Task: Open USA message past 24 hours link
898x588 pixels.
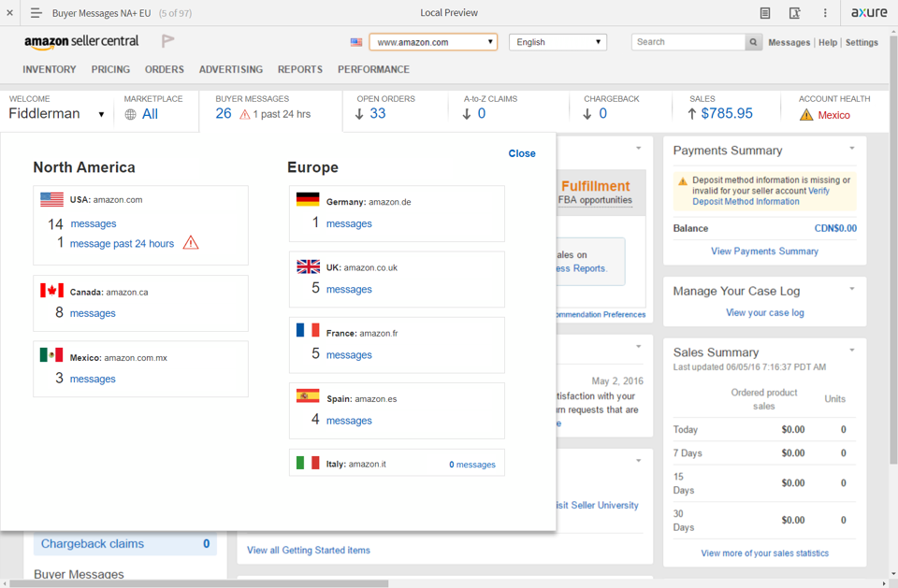Action: point(122,244)
